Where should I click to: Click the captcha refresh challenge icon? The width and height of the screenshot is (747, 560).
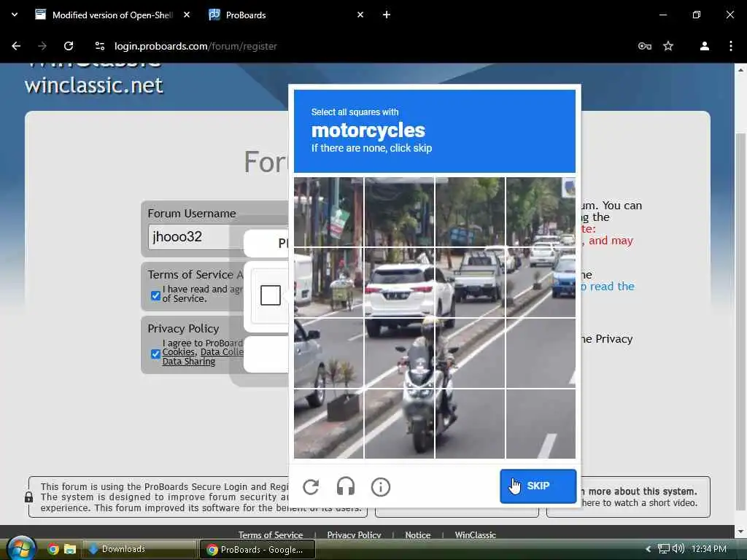pyautogui.click(x=311, y=486)
